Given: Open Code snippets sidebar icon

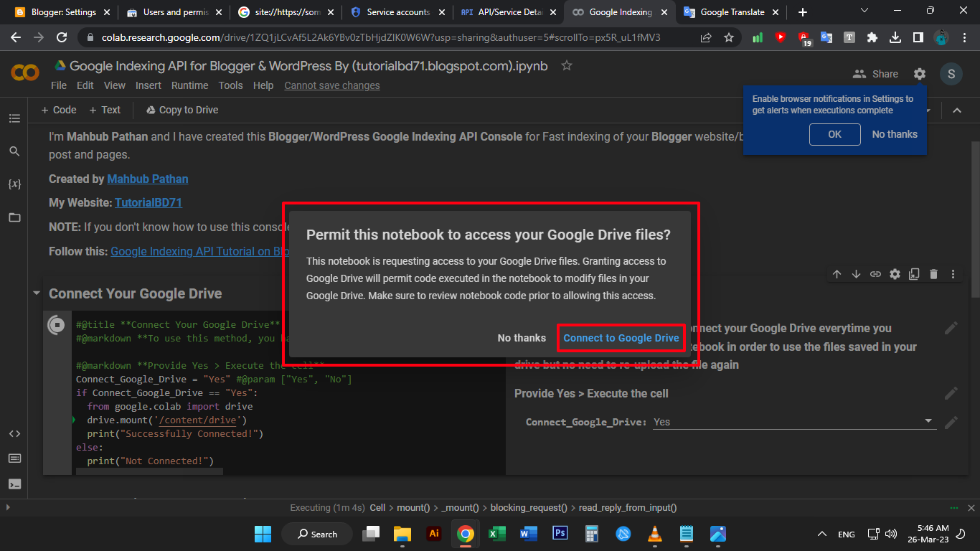Looking at the screenshot, I should click(x=14, y=434).
